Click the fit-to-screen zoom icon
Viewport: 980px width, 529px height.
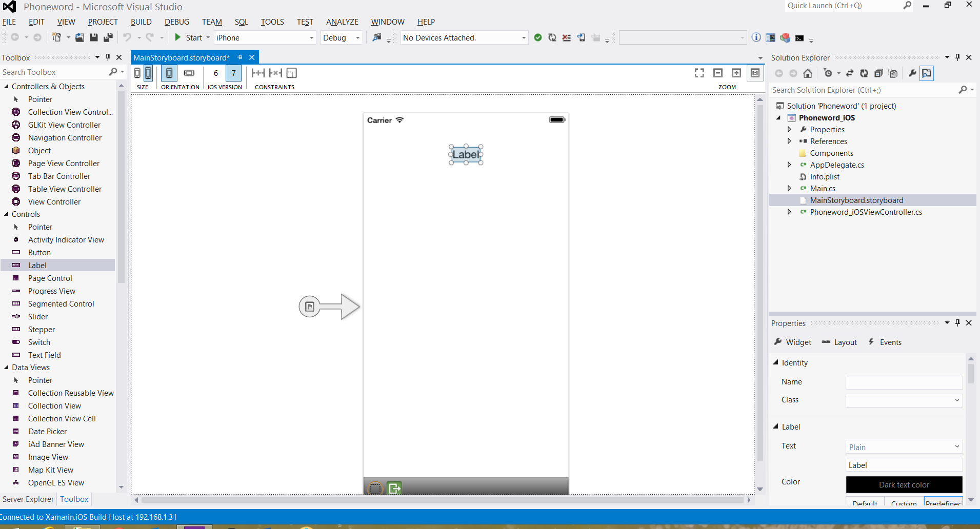click(699, 73)
